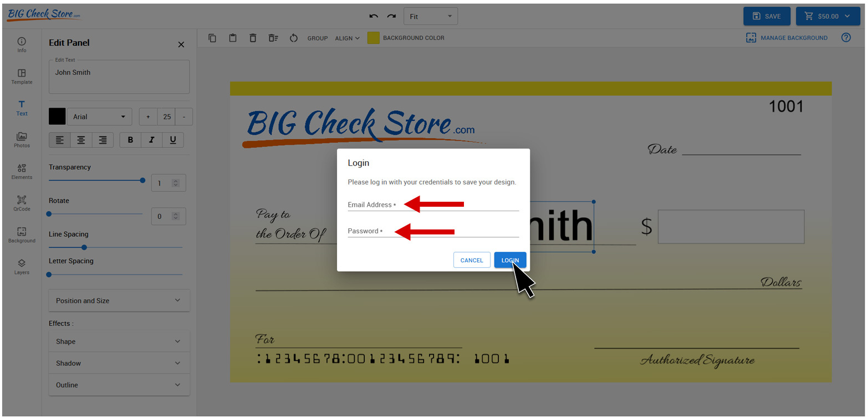Click the routing number line on check
Screen dimensions: 868x419
coord(382,359)
